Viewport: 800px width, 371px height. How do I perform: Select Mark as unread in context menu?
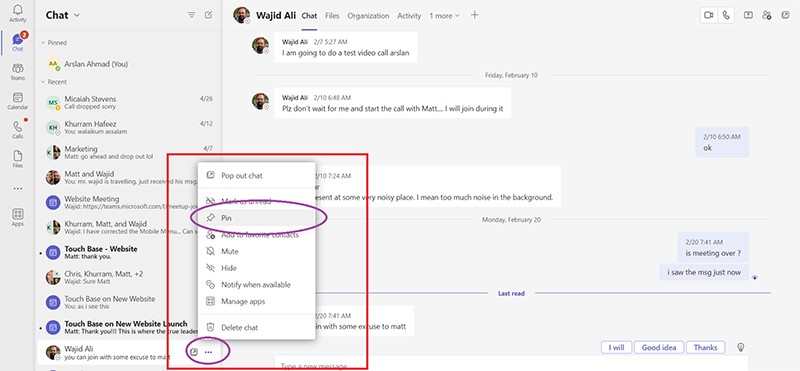click(256, 201)
